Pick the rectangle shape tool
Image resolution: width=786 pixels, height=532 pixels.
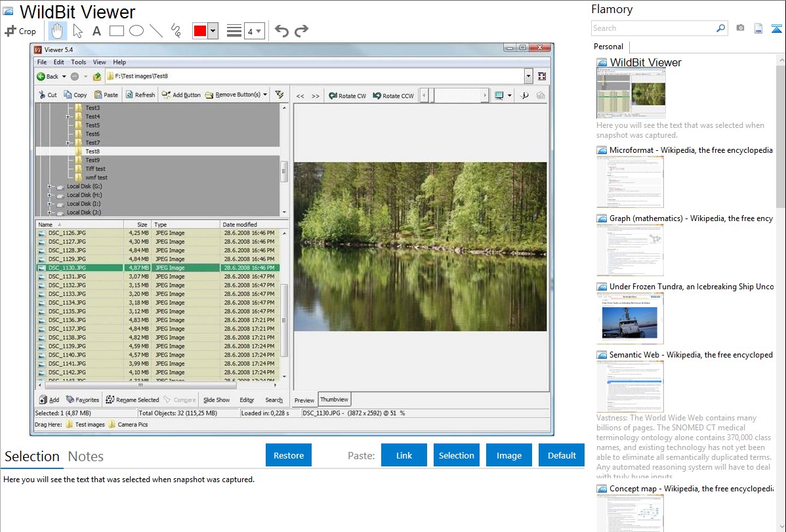click(117, 31)
